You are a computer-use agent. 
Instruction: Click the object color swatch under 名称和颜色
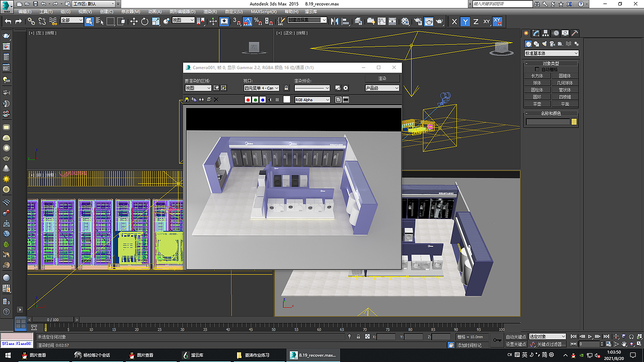(x=573, y=121)
